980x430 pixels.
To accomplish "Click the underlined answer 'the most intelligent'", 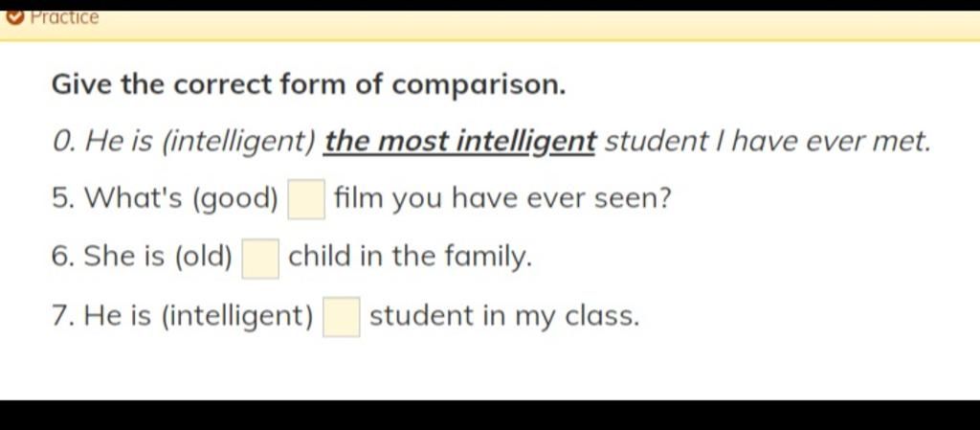I will (460, 142).
